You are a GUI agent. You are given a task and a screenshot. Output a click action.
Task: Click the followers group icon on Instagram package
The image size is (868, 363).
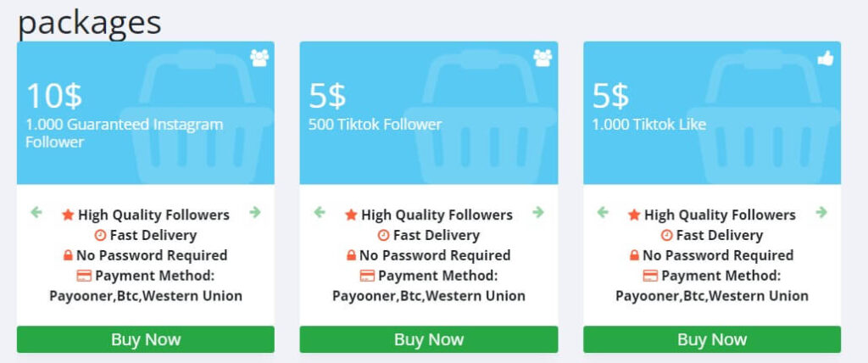(x=259, y=58)
